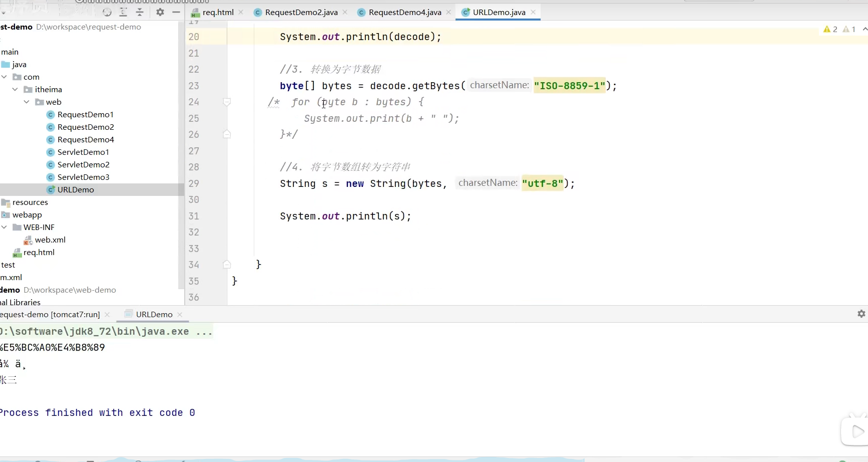Click System.out.println(decode) code line
The image size is (868, 462).
pyautogui.click(x=360, y=37)
